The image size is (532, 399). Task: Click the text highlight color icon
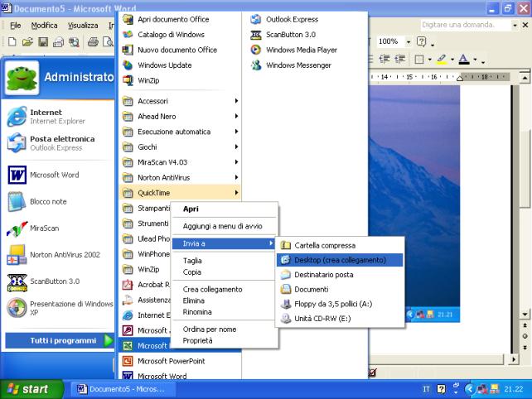[x=441, y=60]
